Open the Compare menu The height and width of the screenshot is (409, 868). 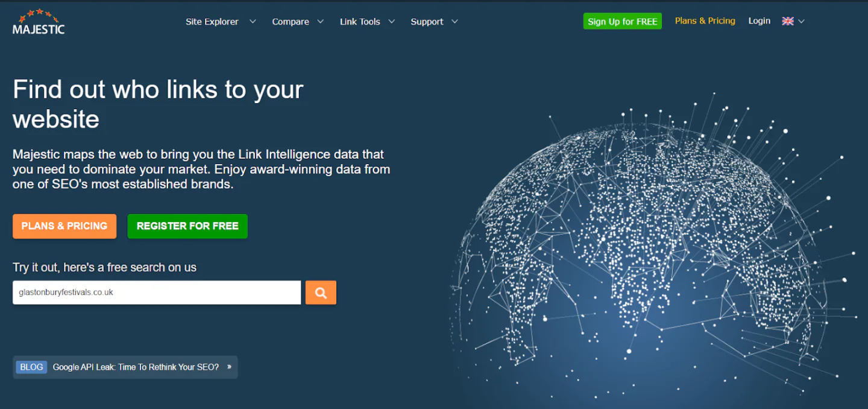coord(291,22)
